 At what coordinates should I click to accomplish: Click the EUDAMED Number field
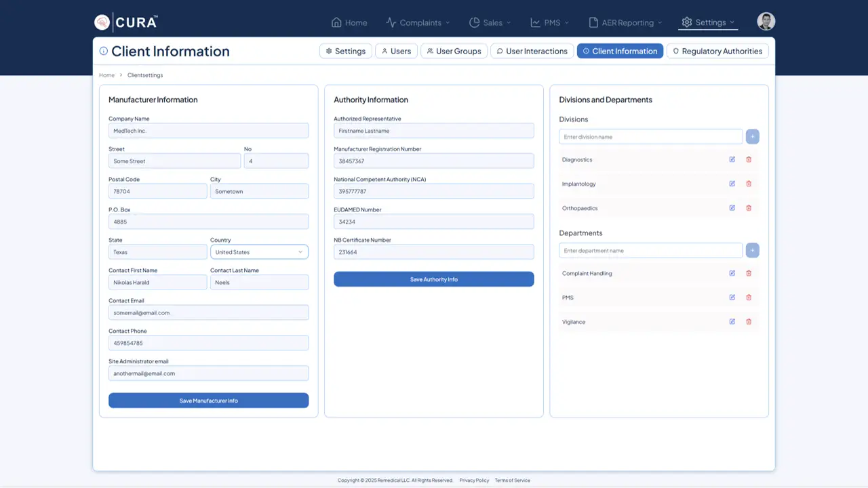click(433, 222)
